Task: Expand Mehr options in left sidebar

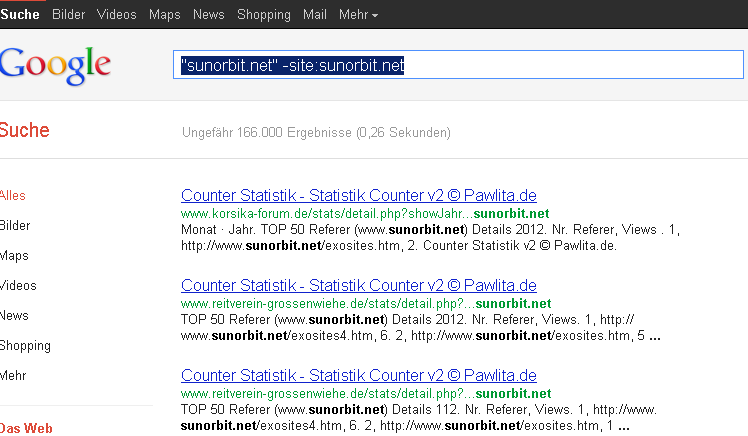Action: (13, 376)
